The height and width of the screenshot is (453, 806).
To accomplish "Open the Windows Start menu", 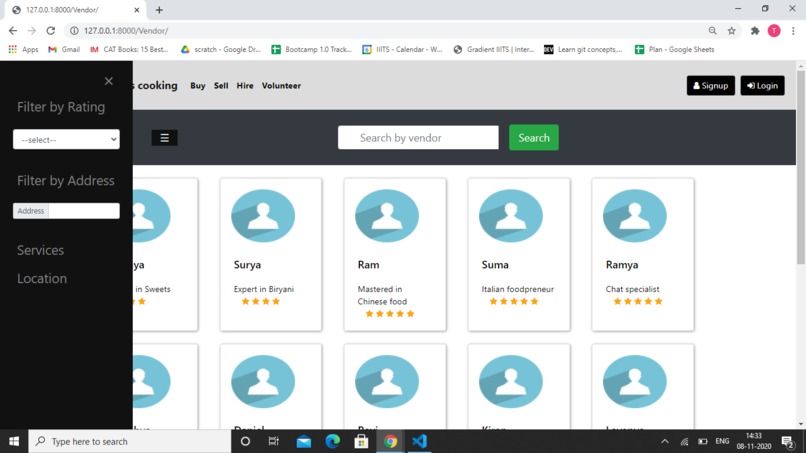I will pos(14,441).
